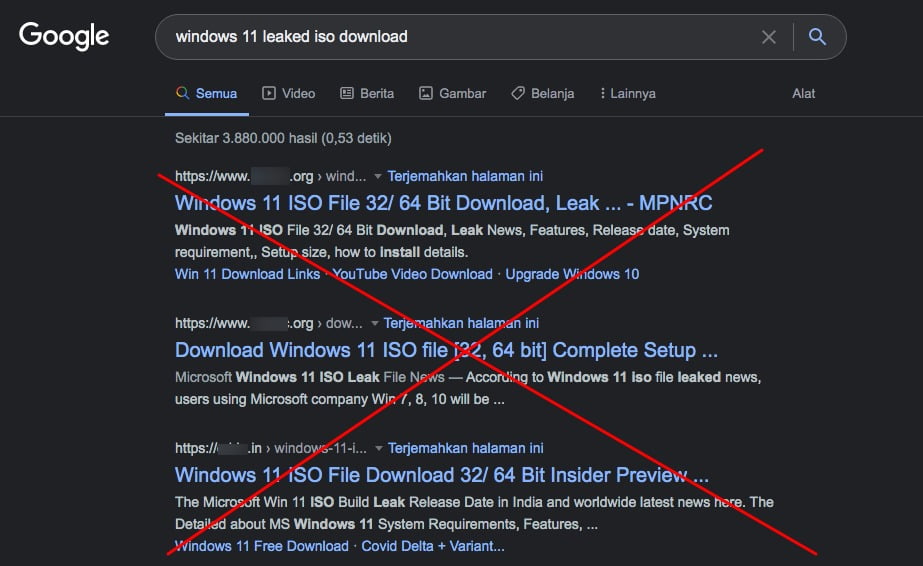This screenshot has width=923, height=566.
Task: Click the Gambar picture icon
Action: [426, 93]
